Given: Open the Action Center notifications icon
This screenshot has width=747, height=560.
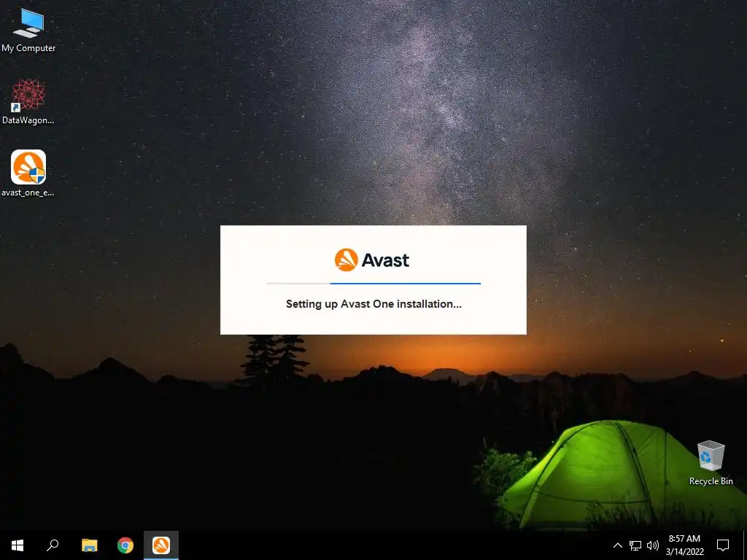Looking at the screenshot, I should 723,545.
